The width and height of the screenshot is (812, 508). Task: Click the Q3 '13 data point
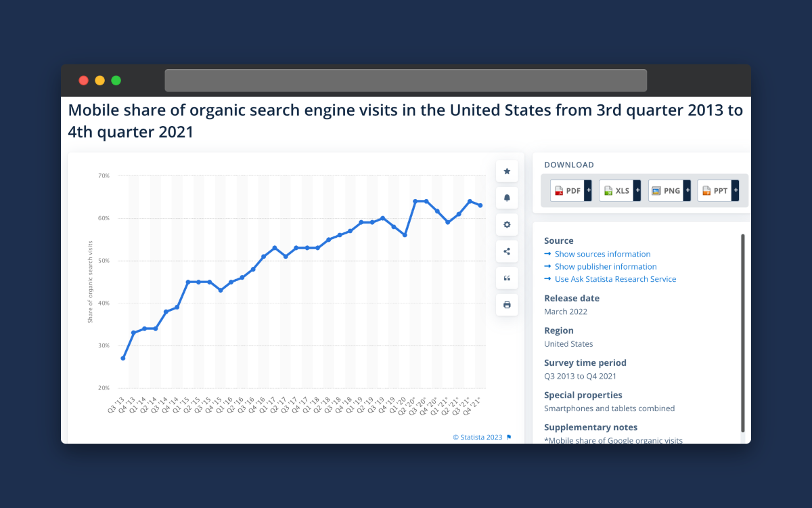coord(123,358)
